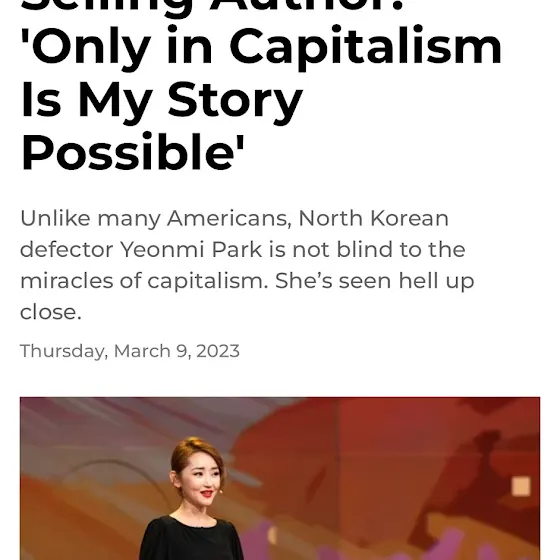560x560 pixels.
Task: Click 'Unlike many Americans' subtitle text
Action: [156, 219]
